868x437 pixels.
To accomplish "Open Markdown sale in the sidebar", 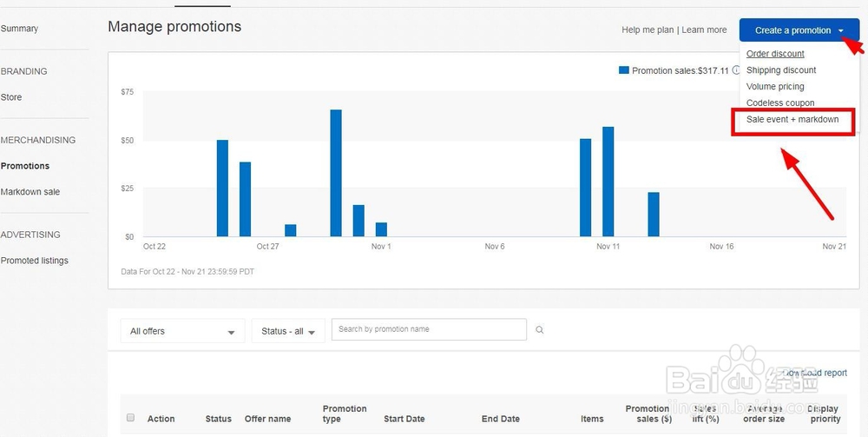I will pyautogui.click(x=30, y=192).
